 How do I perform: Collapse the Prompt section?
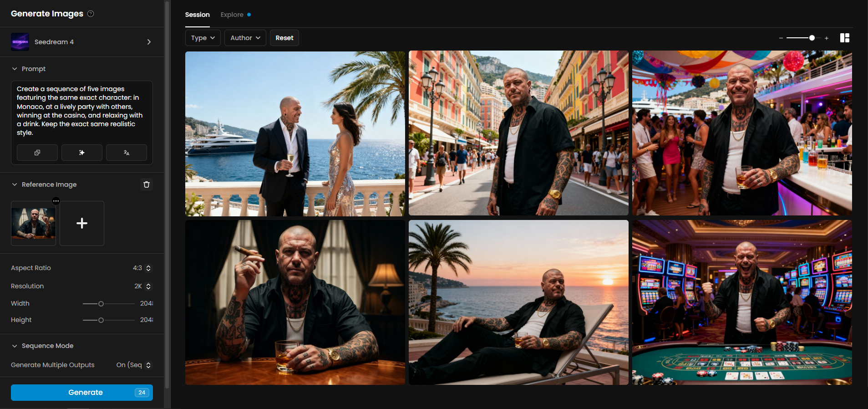coord(15,69)
